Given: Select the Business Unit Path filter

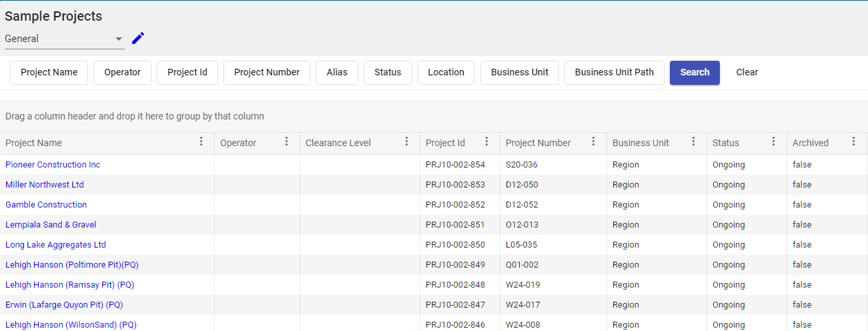Looking at the screenshot, I should tap(614, 73).
